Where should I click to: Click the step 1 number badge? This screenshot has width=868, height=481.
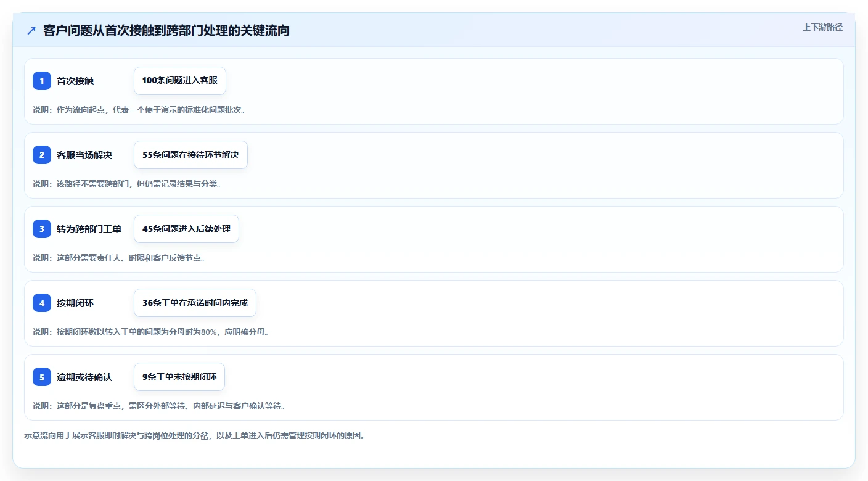pyautogui.click(x=42, y=81)
